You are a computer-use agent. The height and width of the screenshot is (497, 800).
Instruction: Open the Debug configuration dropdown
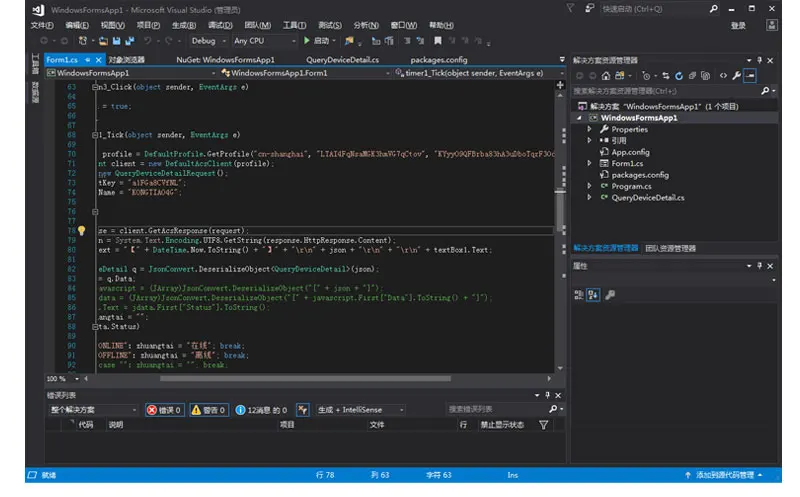pos(207,41)
